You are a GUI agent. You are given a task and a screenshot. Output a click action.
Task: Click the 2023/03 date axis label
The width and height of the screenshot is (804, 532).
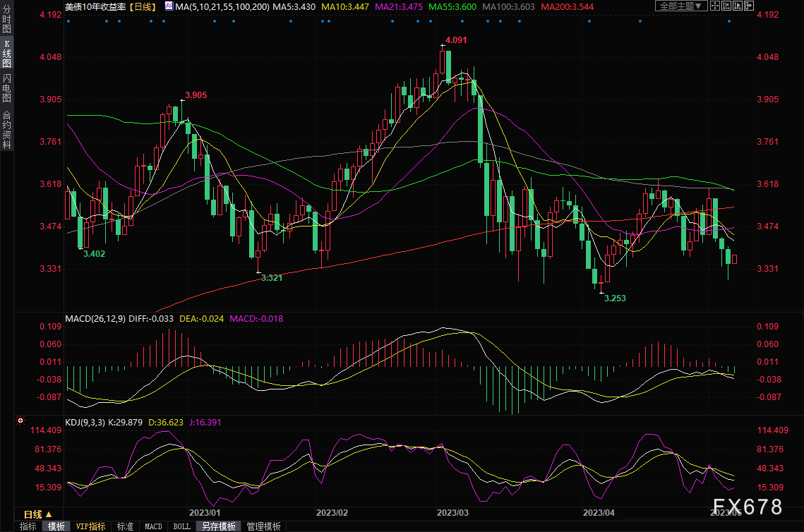[452, 512]
